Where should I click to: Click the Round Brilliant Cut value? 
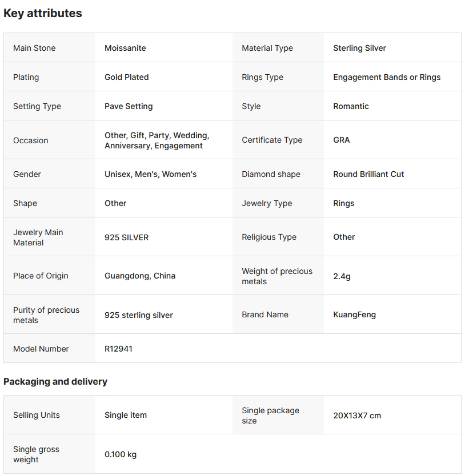368,174
